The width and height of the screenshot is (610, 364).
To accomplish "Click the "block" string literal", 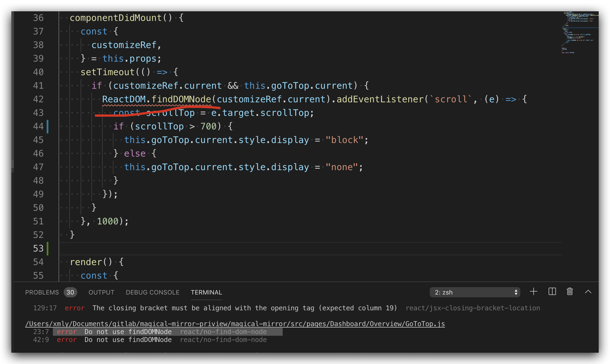I will pyautogui.click(x=344, y=140).
